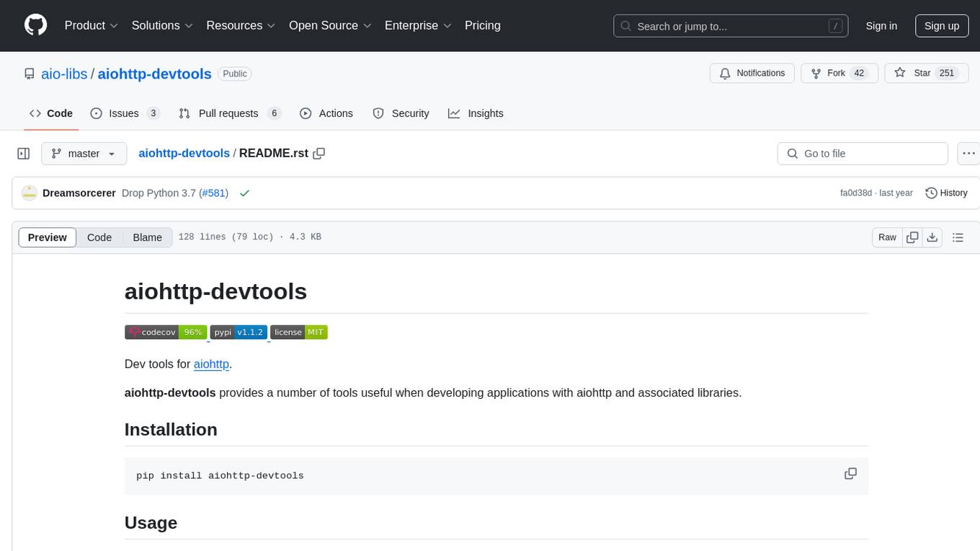Click the Notifications bell button
Viewport: 980px width, 551px height.
point(752,74)
